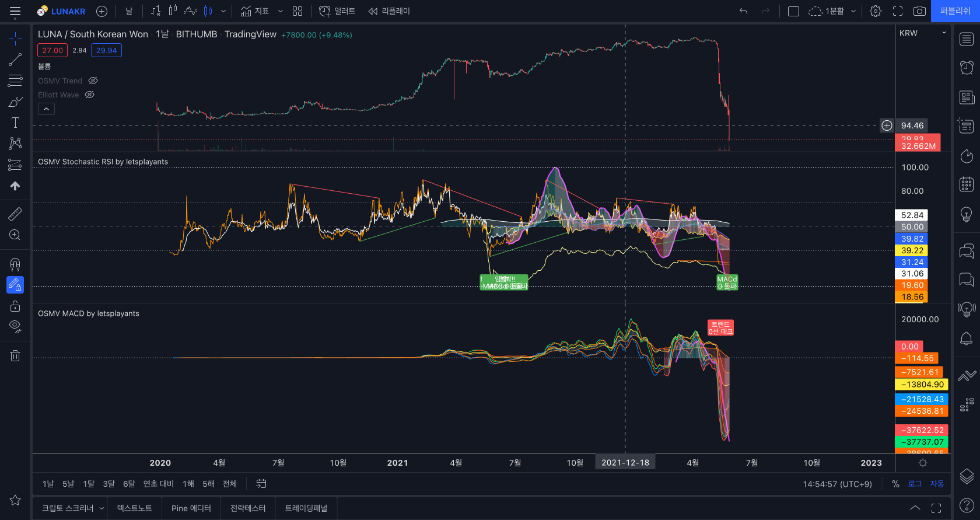
Task: Toggle lock all drawing tools
Action: [x=15, y=306]
